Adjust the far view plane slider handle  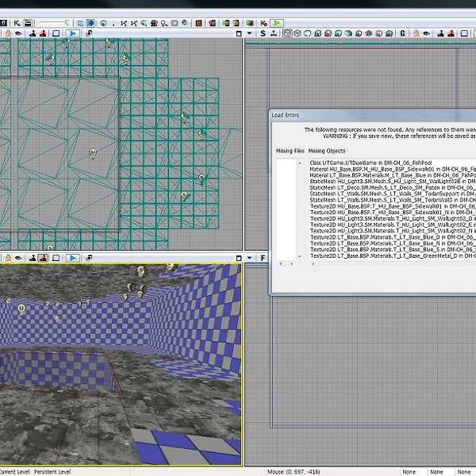pos(67,23)
